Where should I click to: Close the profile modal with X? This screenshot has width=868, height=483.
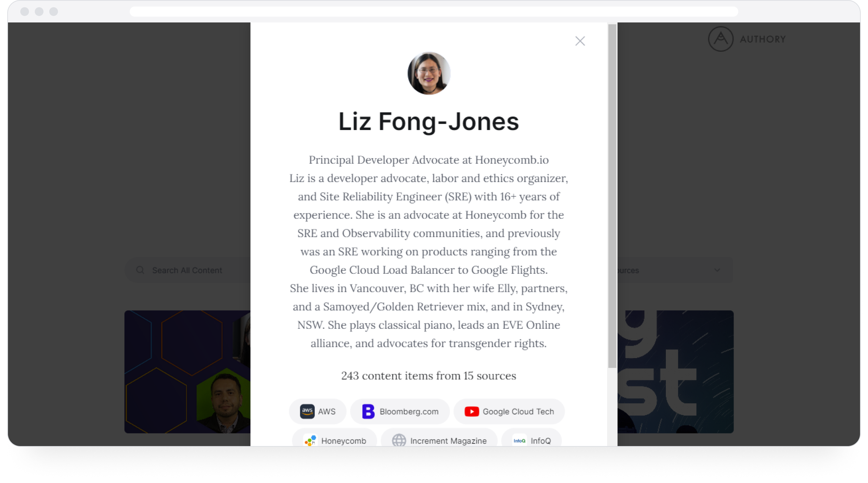[x=580, y=41]
